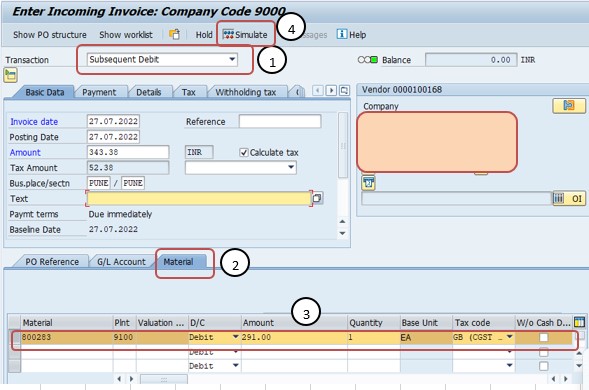Screen dimensions: 589x390
Task: Click quantity cell with value 1
Action: pyautogui.click(x=374, y=337)
